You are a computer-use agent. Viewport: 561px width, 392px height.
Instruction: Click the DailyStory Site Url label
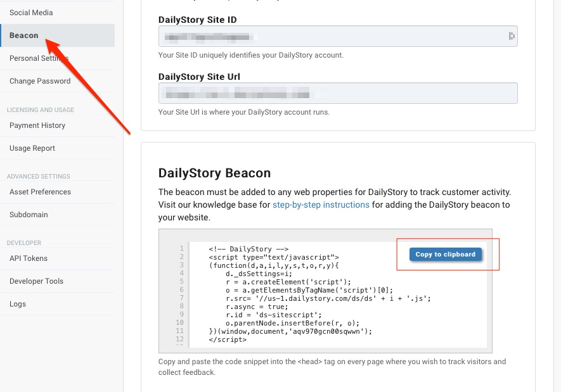tap(199, 77)
